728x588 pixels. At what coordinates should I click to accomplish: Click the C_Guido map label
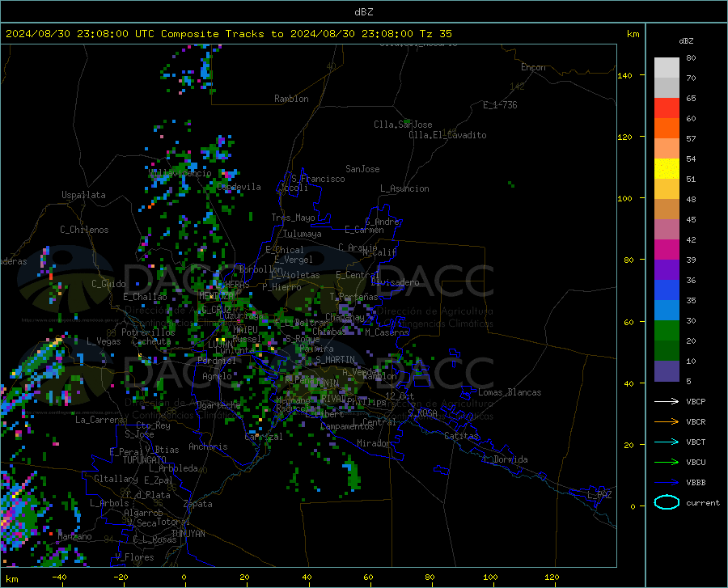(x=108, y=284)
